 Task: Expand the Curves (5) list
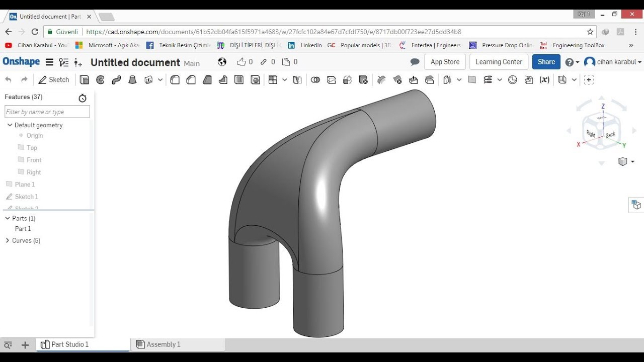8,240
